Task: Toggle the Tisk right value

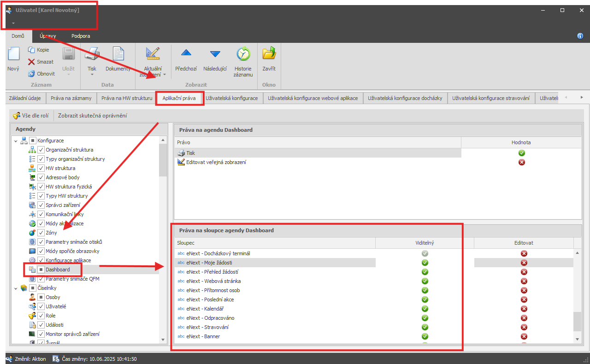Action: click(x=522, y=153)
